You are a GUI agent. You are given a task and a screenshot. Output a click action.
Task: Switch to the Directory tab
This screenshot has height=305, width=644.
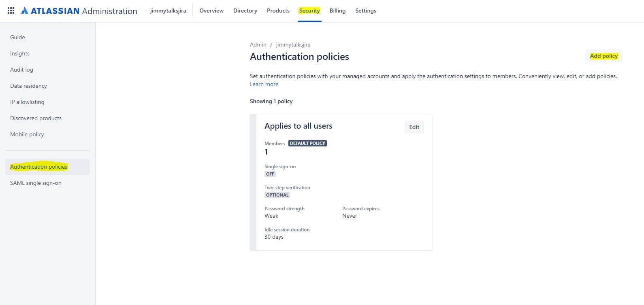pos(245,11)
